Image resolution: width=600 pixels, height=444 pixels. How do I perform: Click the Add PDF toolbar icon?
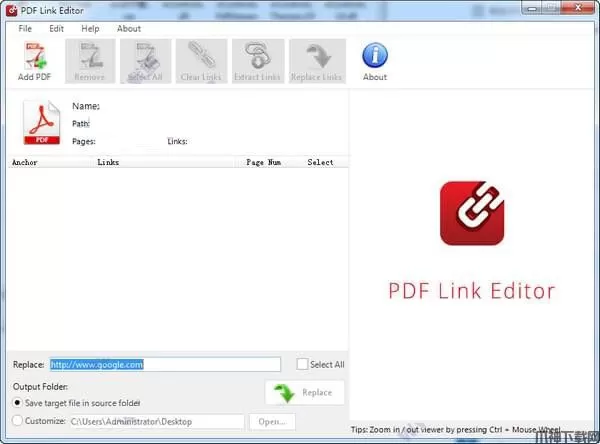[34, 61]
